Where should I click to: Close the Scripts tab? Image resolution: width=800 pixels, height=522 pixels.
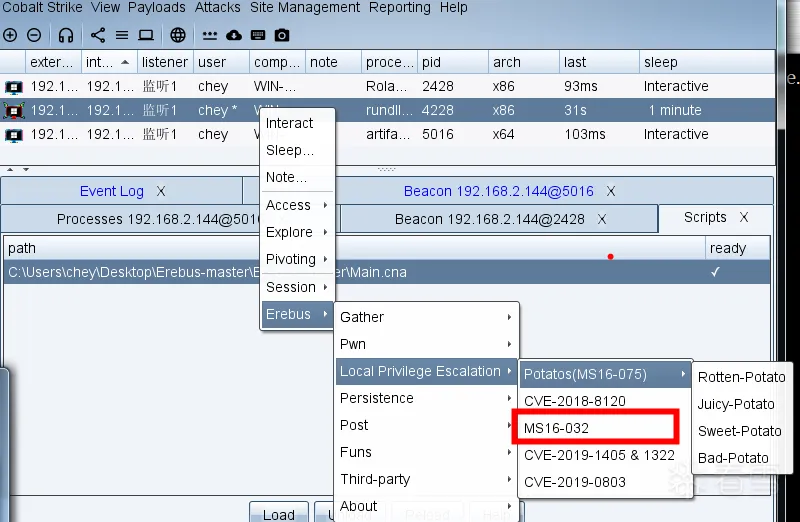[744, 217]
